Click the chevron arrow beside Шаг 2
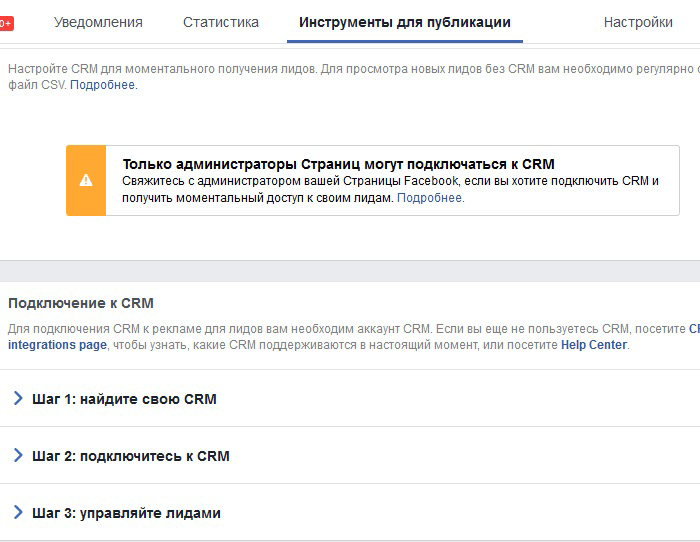The image size is (700, 542). point(18,455)
